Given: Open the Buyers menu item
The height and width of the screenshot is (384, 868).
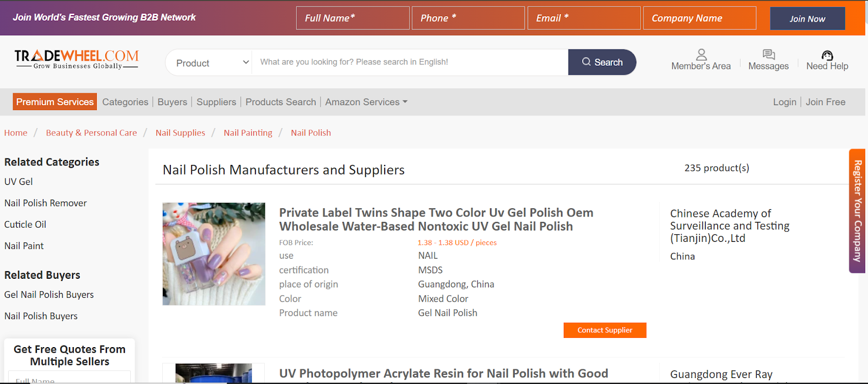Looking at the screenshot, I should coord(173,102).
